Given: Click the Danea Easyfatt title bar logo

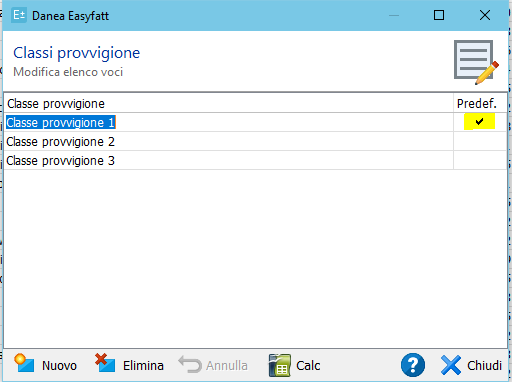Looking at the screenshot, I should click(19, 15).
